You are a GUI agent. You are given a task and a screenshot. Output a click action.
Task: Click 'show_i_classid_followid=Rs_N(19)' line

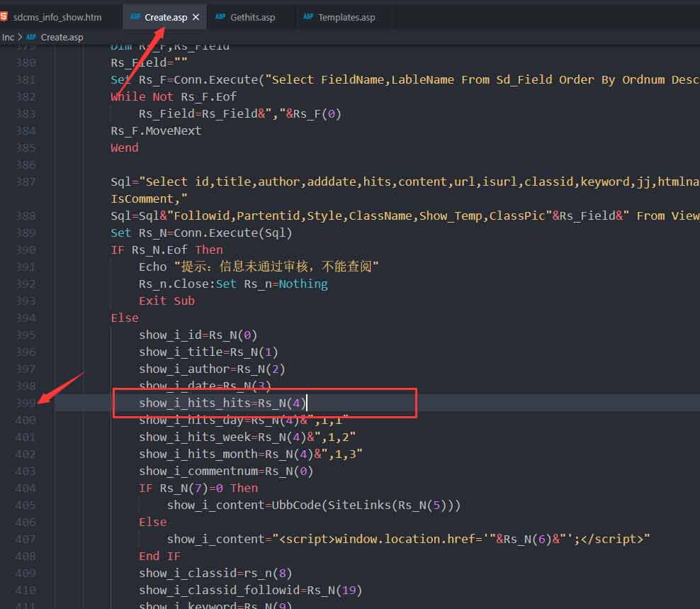[250, 591]
